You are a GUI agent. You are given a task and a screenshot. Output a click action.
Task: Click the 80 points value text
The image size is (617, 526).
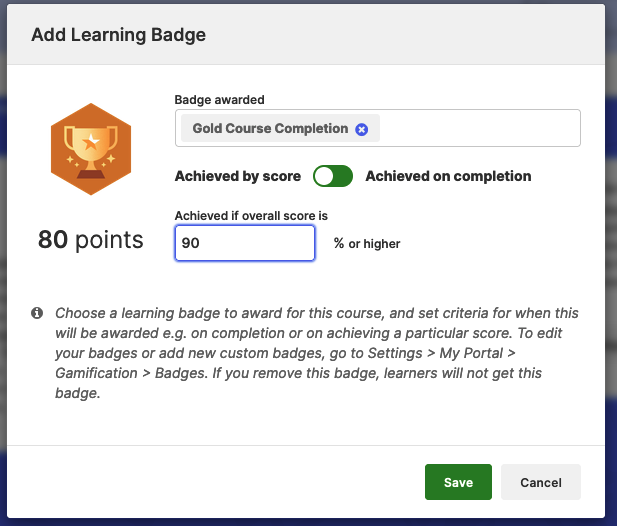point(91,240)
